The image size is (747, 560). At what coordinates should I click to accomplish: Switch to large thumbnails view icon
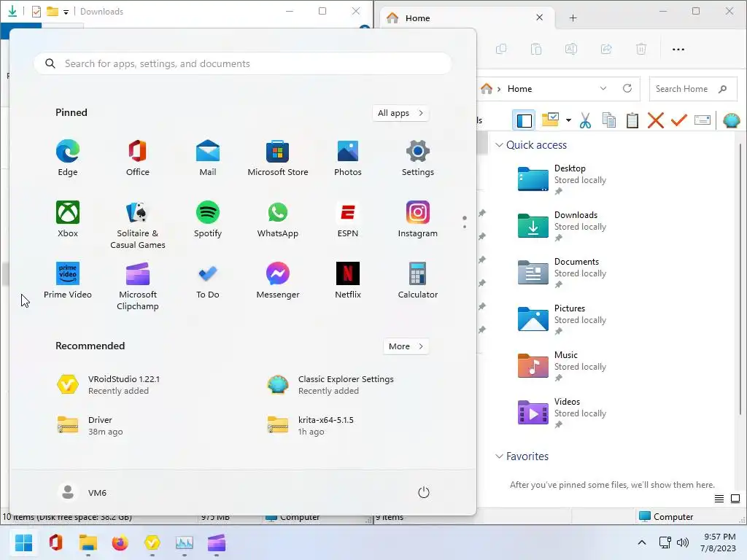tap(735, 499)
